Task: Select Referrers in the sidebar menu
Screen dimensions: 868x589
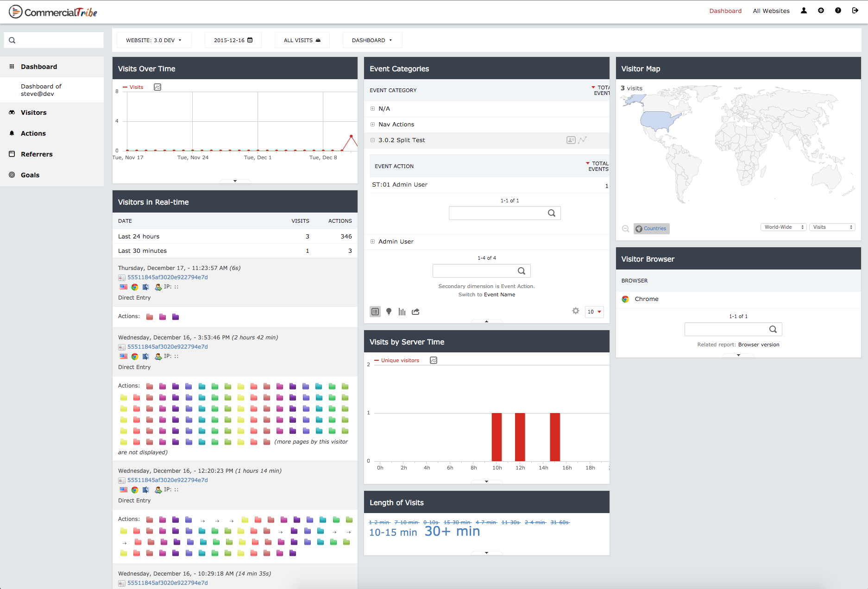Action: [37, 154]
